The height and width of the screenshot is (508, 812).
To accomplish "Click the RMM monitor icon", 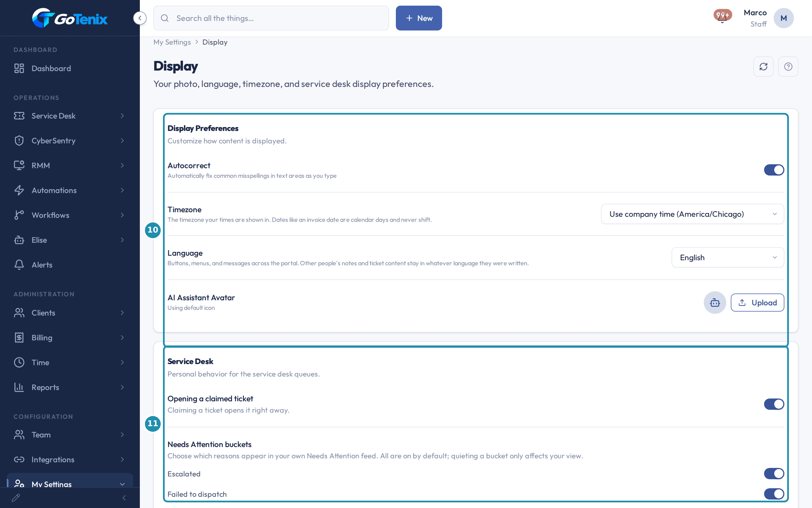I will (x=19, y=165).
